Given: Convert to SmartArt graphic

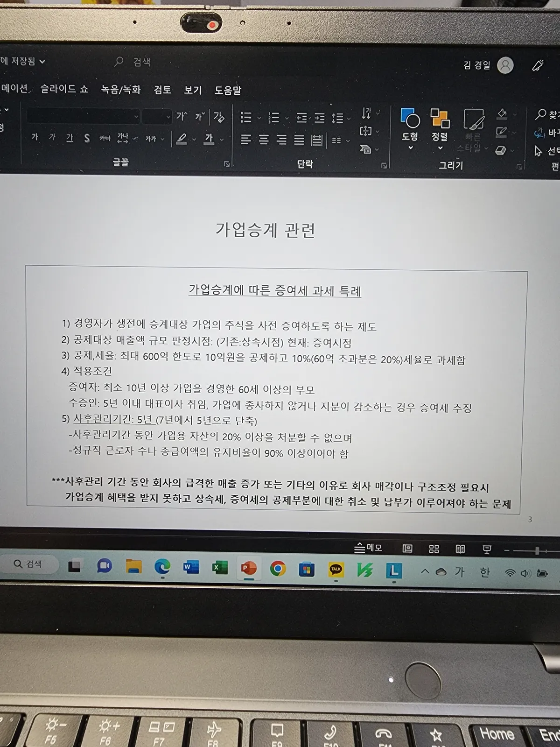Looking at the screenshot, I should point(371,149).
